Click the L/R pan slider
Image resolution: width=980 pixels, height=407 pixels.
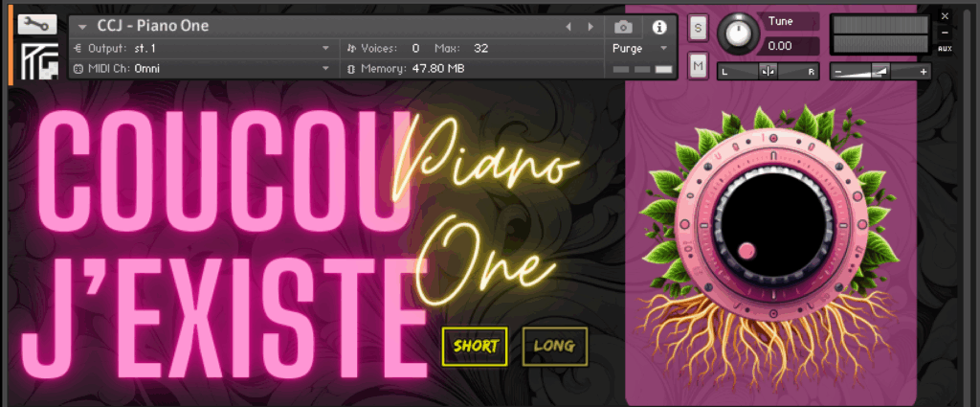tap(768, 72)
